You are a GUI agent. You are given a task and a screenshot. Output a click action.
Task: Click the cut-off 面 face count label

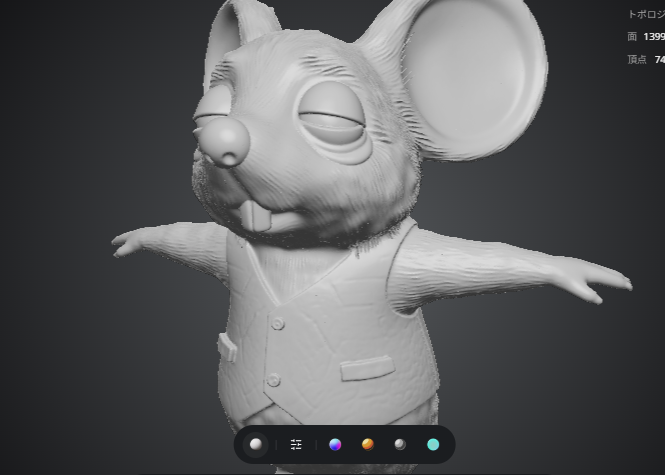tap(646, 36)
